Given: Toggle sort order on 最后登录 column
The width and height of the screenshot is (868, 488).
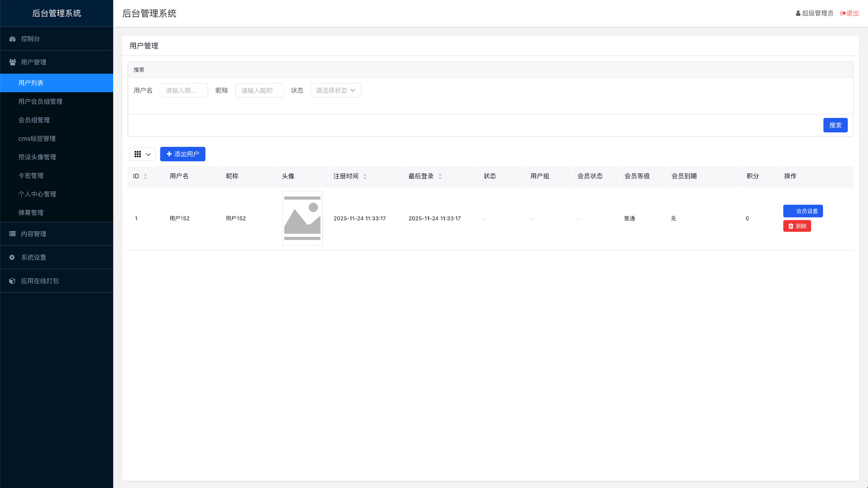Looking at the screenshot, I should click(x=440, y=176).
